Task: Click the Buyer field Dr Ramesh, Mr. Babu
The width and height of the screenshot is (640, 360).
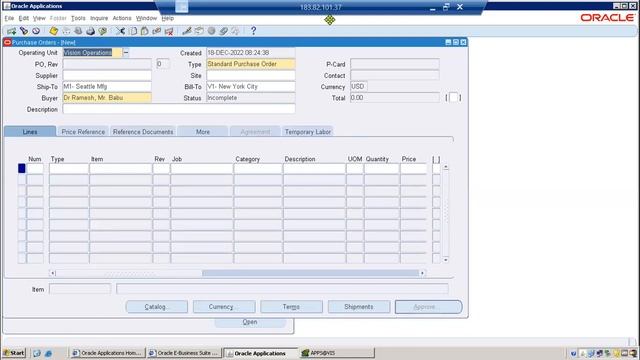Action: click(107, 98)
